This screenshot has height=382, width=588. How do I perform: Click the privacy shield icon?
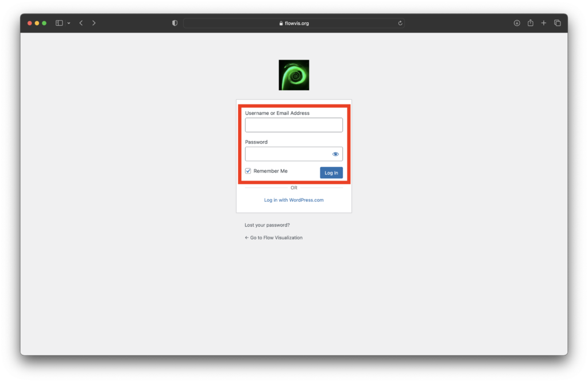pos(175,23)
